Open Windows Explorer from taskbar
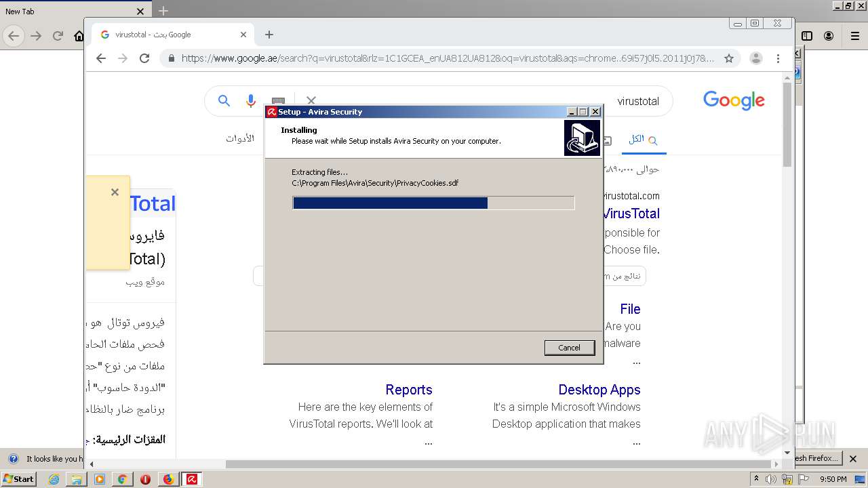 click(77, 479)
